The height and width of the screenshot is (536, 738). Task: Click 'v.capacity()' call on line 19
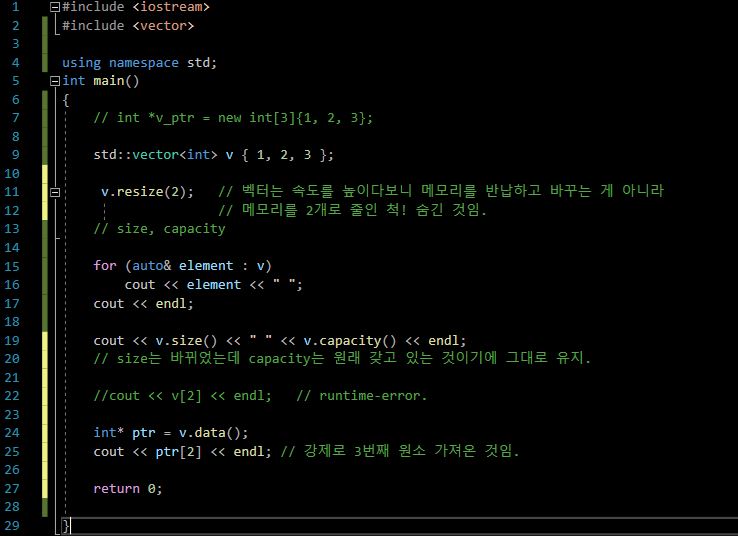(350, 341)
